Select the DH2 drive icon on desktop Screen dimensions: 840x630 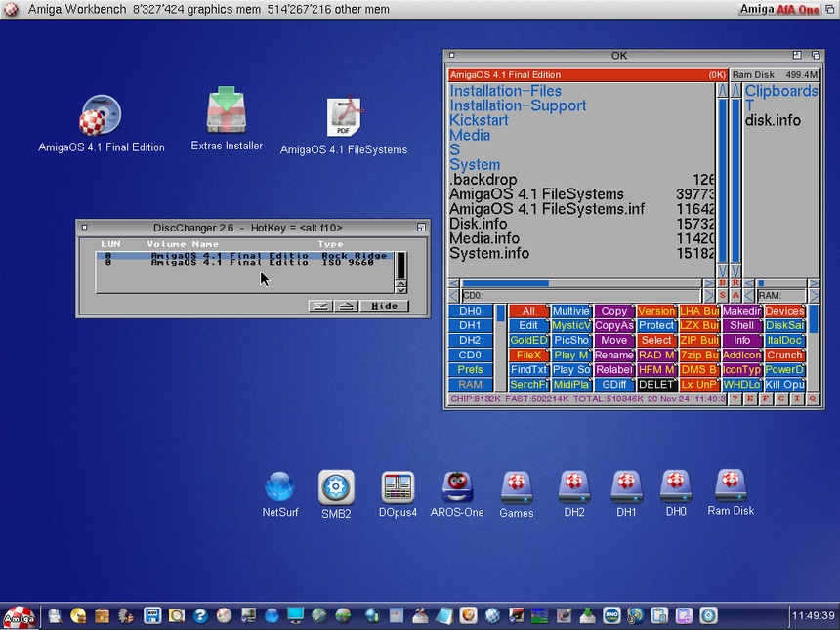coord(573,487)
